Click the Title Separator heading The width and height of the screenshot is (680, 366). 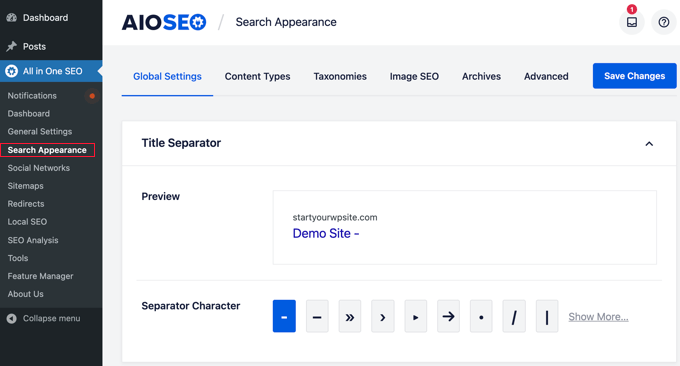[181, 143]
